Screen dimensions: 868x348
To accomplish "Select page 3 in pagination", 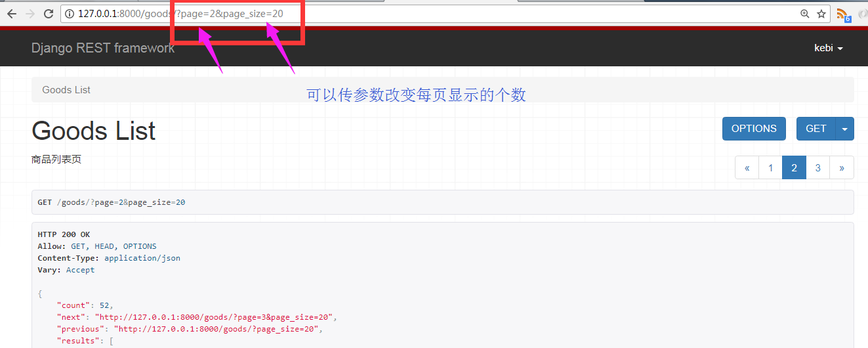I will click(x=817, y=167).
